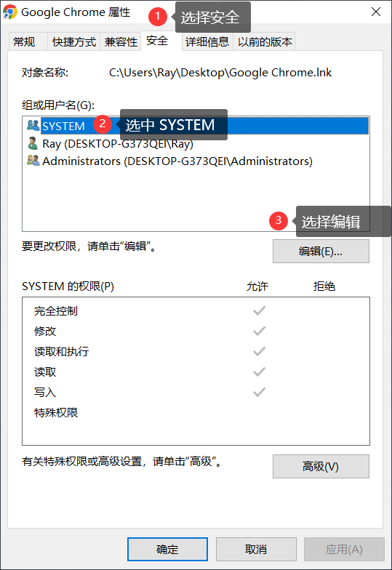Click the allow checkmark for 完全控制
Screen dimensions: 392x570
[259, 311]
